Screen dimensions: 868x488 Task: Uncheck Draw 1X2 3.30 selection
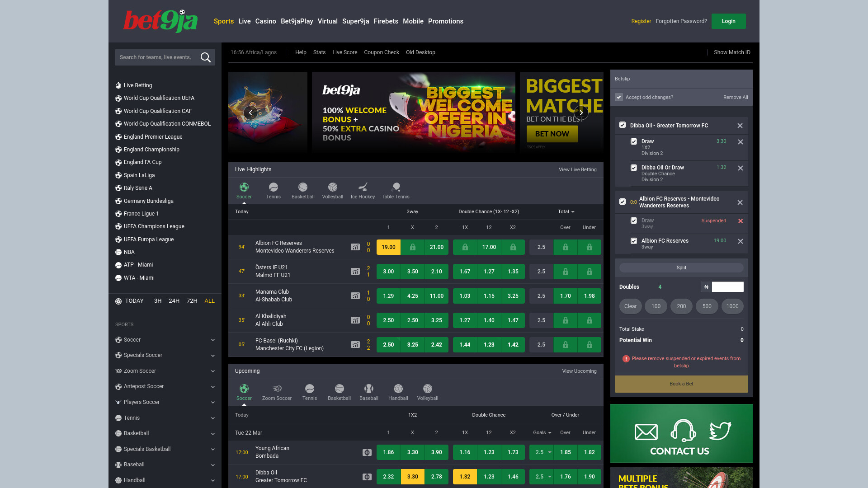[x=634, y=141]
